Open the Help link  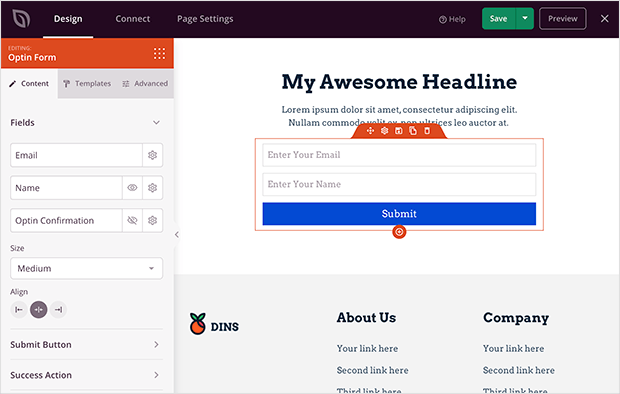coord(452,19)
